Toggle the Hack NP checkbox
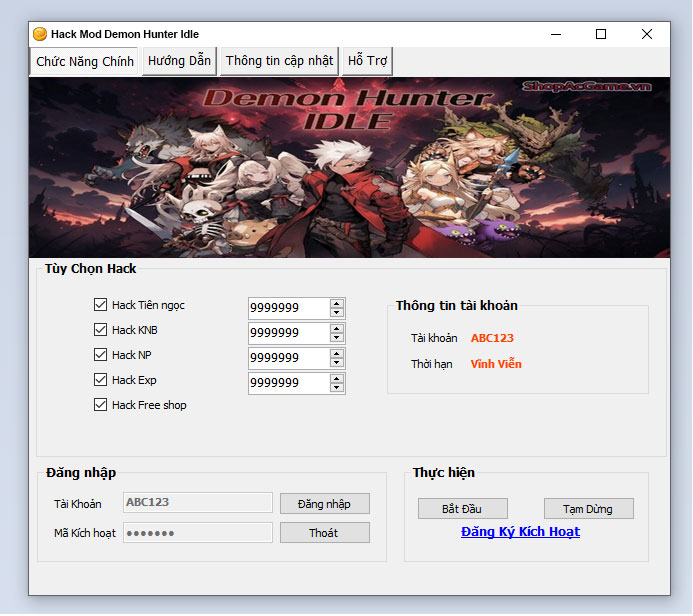This screenshot has height=616, width=693. point(100,354)
